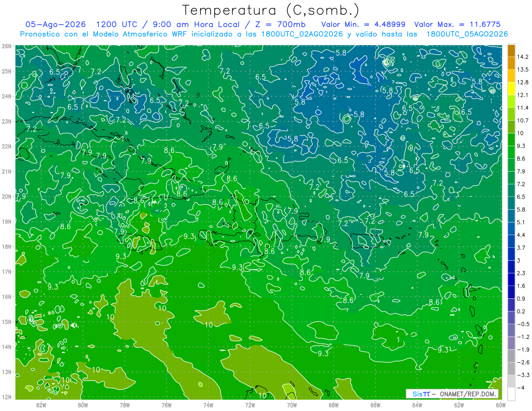Click the "82W" longitude axis label
This screenshot has height=411, width=532.
pyautogui.click(x=41, y=405)
